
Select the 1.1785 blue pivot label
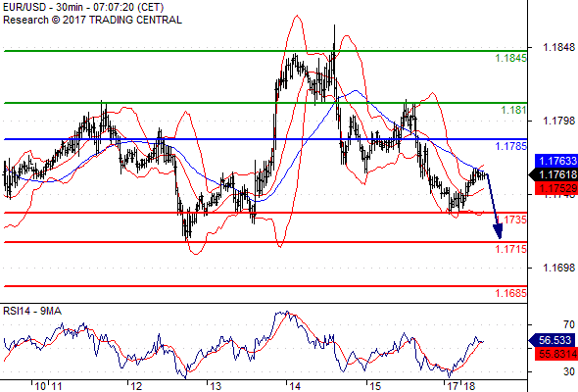510,146
